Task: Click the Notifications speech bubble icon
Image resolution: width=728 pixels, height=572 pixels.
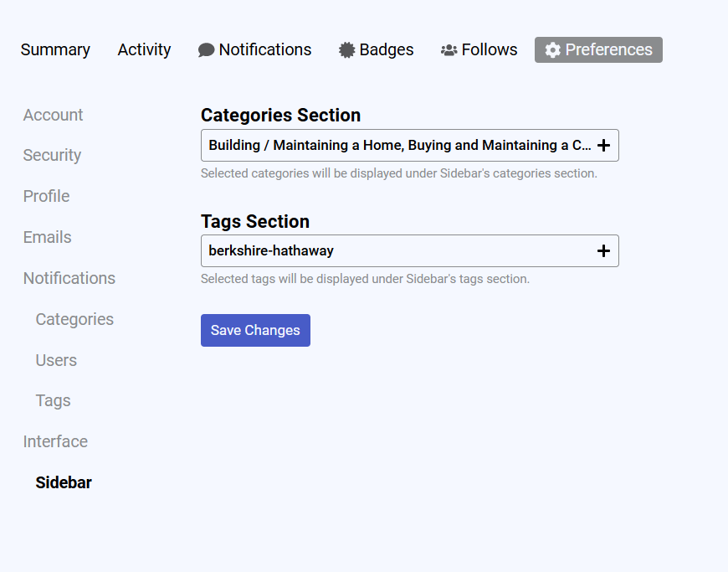Action: pyautogui.click(x=206, y=50)
